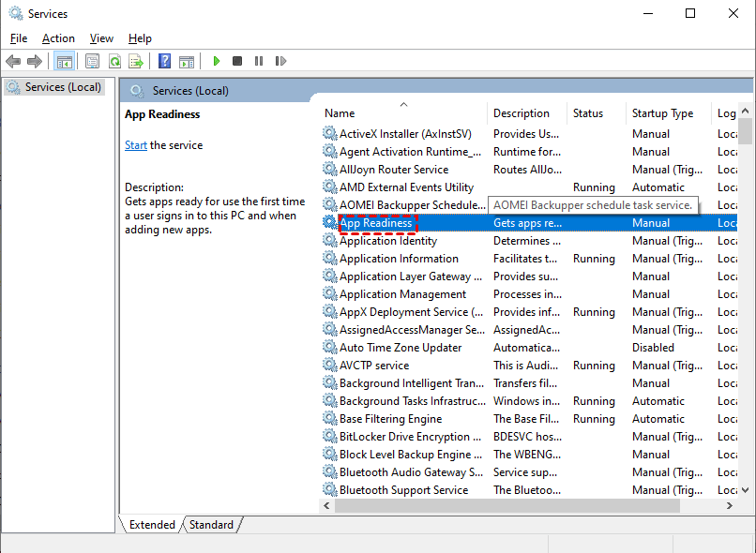Click the Back arrow toolbar button
This screenshot has height=553, width=756.
pos(13,61)
